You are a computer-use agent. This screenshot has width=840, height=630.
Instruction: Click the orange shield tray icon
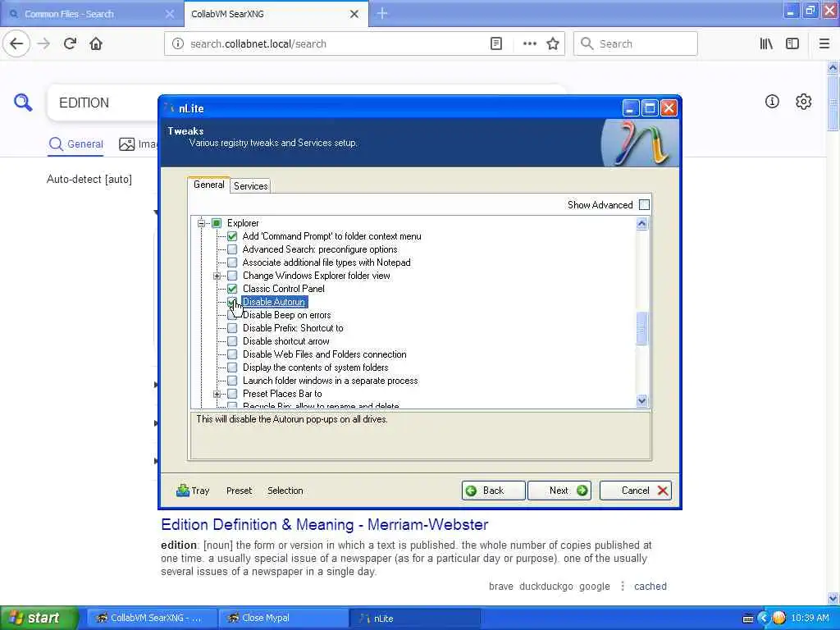pos(778,619)
